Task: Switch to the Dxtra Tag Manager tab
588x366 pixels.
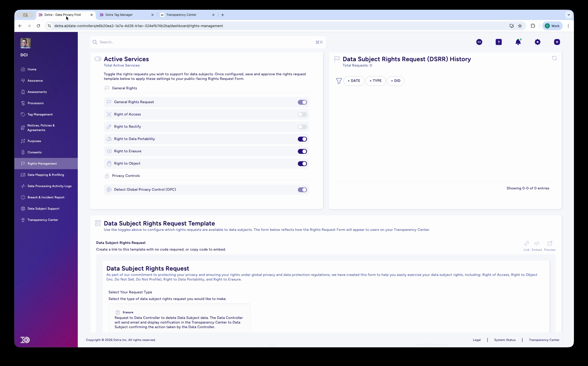Action: tap(119, 15)
